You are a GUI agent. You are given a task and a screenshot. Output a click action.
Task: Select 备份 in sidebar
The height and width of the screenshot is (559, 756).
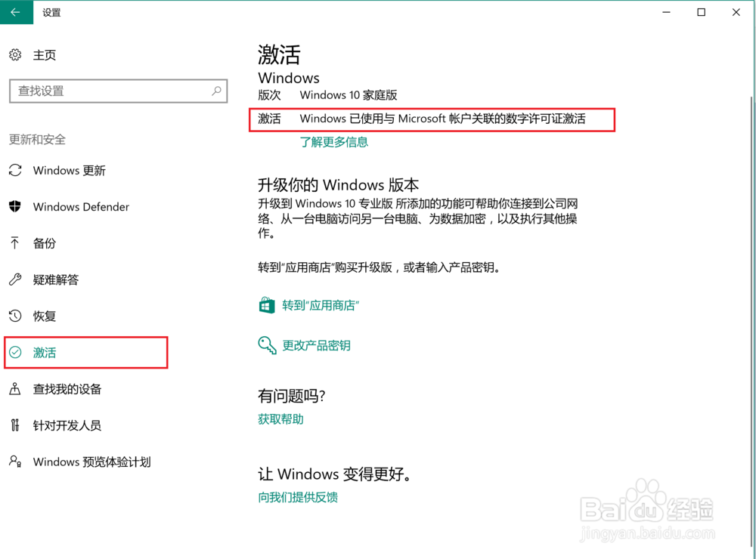pyautogui.click(x=45, y=243)
